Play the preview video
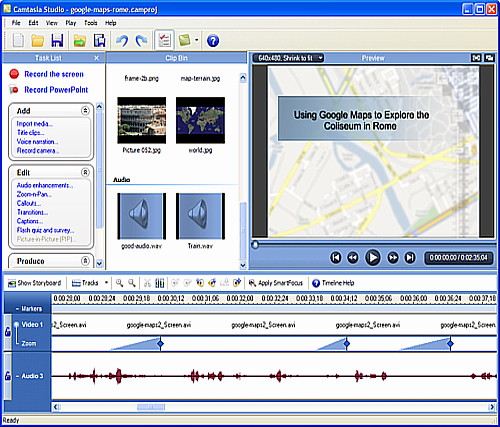 pyautogui.click(x=373, y=258)
